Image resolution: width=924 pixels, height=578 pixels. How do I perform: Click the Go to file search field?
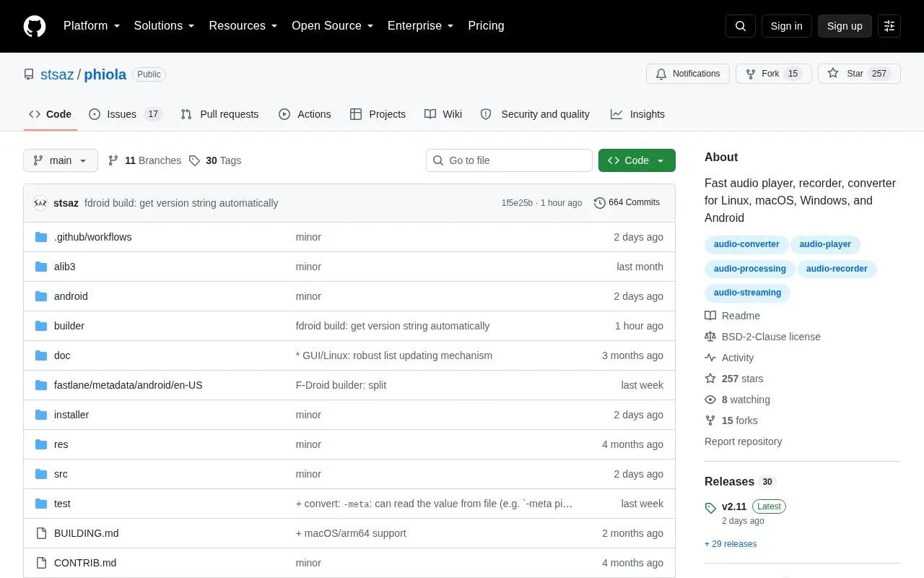(x=509, y=160)
